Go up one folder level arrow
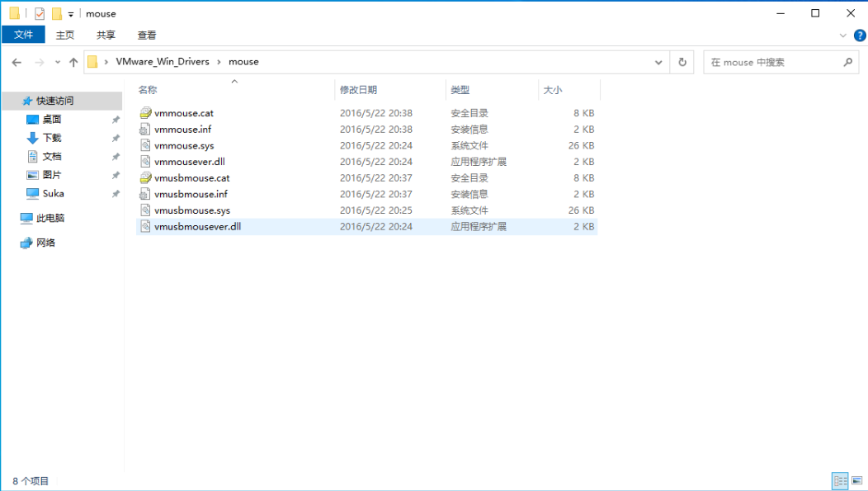This screenshot has height=491, width=868. coord(73,62)
